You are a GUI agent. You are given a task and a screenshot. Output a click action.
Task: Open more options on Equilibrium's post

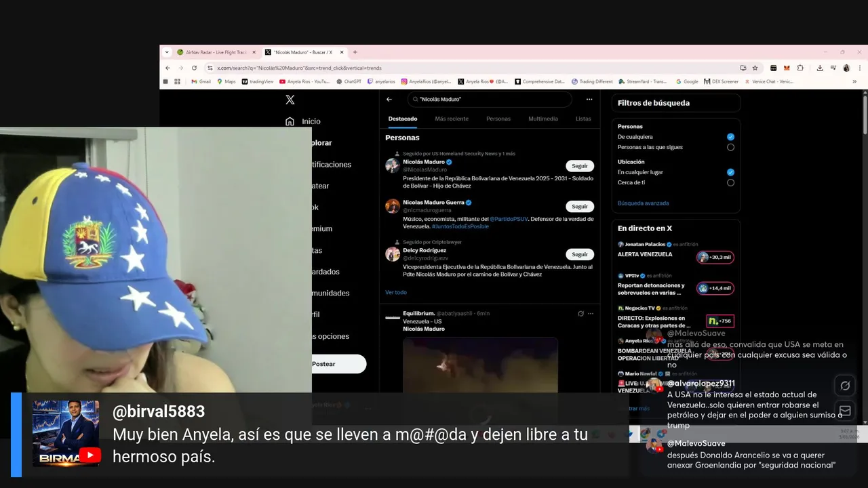591,314
